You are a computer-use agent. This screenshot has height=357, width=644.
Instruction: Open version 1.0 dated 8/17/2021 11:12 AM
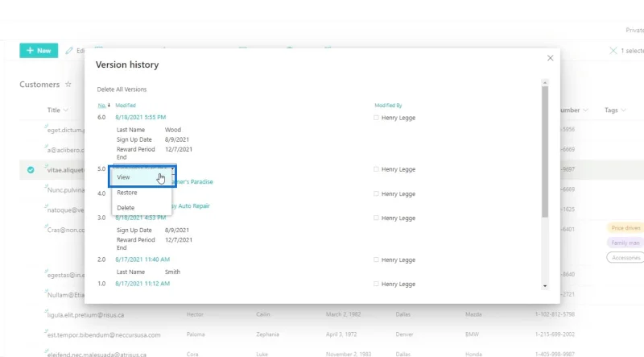142,284
